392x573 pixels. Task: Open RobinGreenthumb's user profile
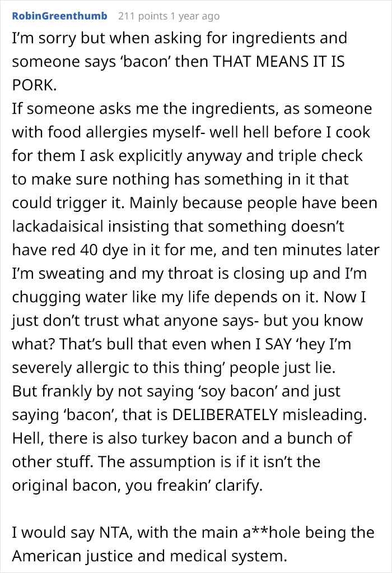coord(59,16)
